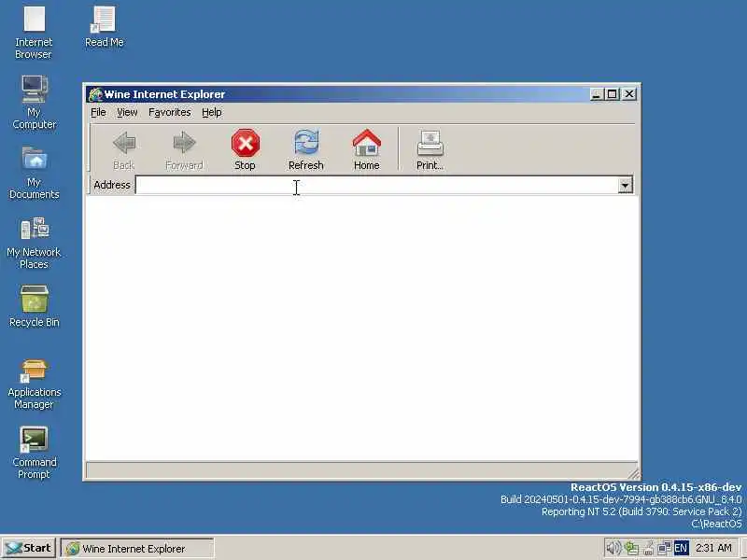The height and width of the screenshot is (560, 747).
Task: Stop page loading with the red X icon
Action: pyautogui.click(x=246, y=143)
